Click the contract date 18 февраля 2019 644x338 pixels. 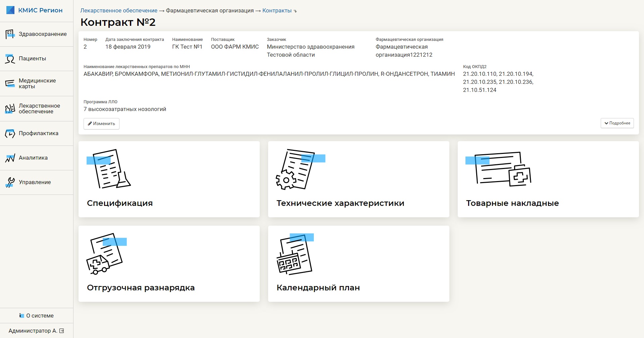(128, 47)
